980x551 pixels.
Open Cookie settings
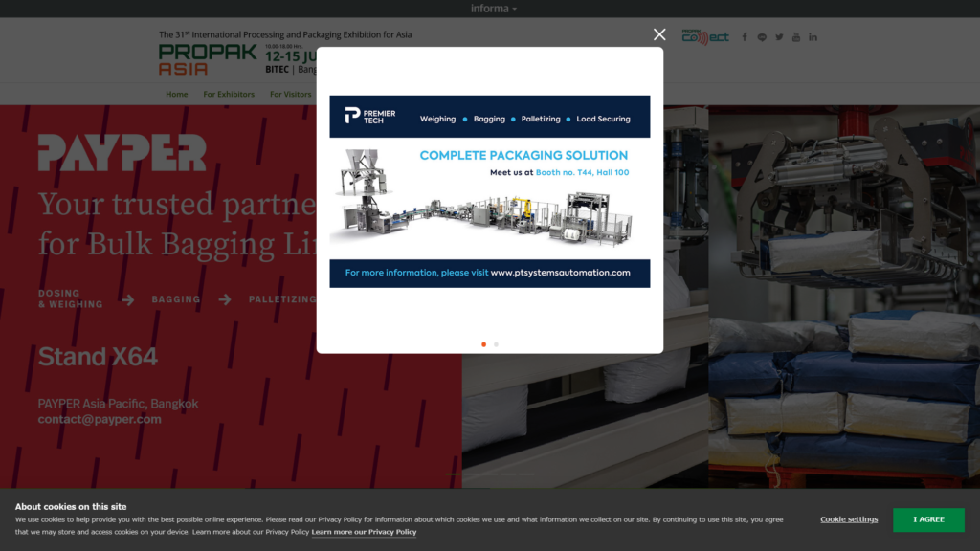pyautogui.click(x=849, y=519)
